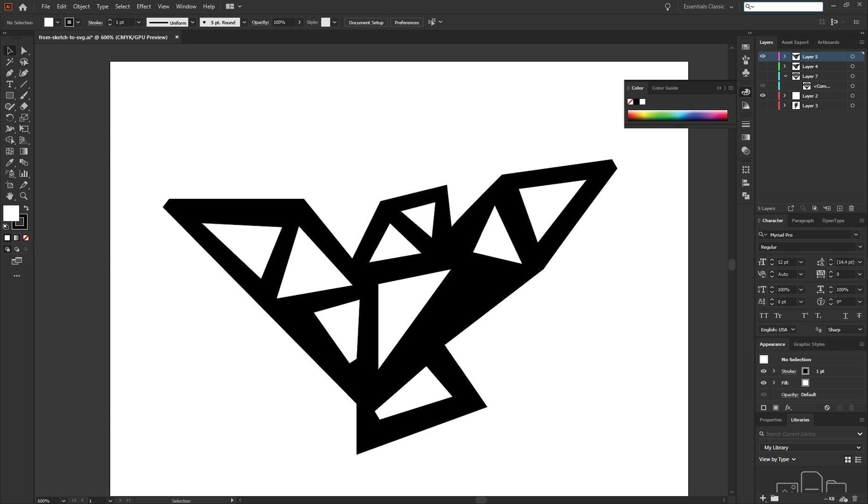The image size is (868, 504).
Task: Select the Blend tool
Action: (x=24, y=163)
